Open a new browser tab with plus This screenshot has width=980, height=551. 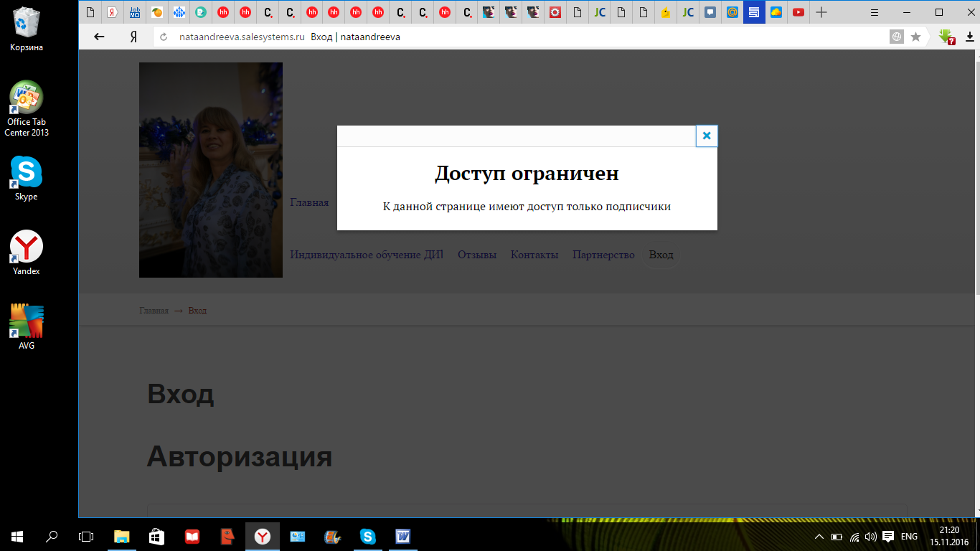pos(821,12)
